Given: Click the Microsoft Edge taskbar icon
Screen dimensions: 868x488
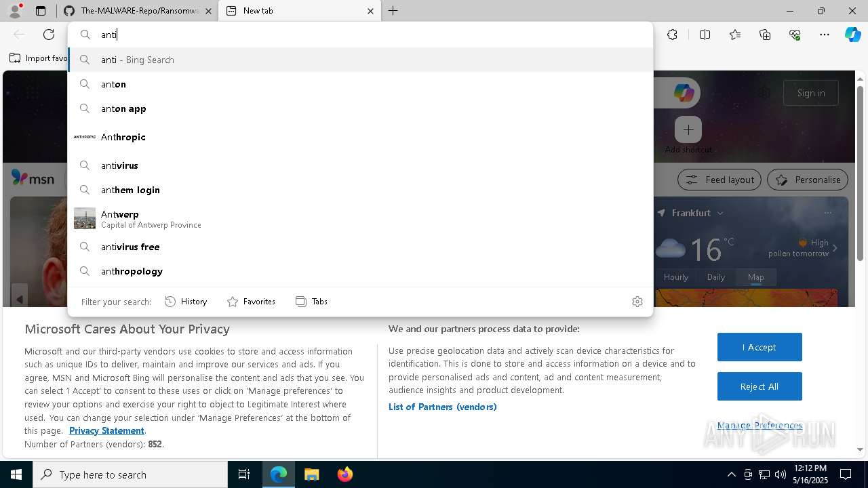Looking at the screenshot, I should (279, 474).
